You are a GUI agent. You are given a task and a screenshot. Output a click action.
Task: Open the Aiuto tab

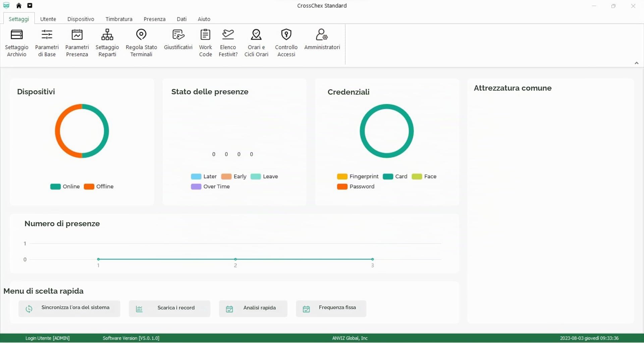click(x=204, y=19)
